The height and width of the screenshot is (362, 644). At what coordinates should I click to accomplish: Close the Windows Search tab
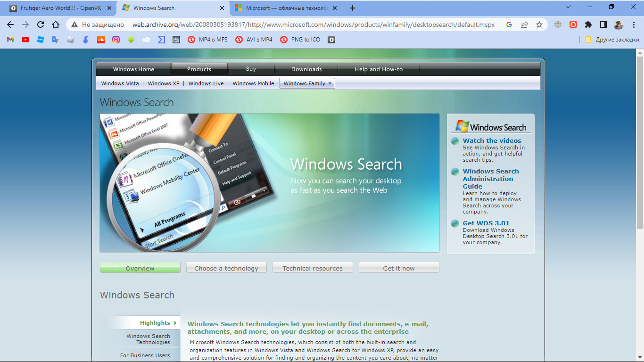(x=221, y=8)
